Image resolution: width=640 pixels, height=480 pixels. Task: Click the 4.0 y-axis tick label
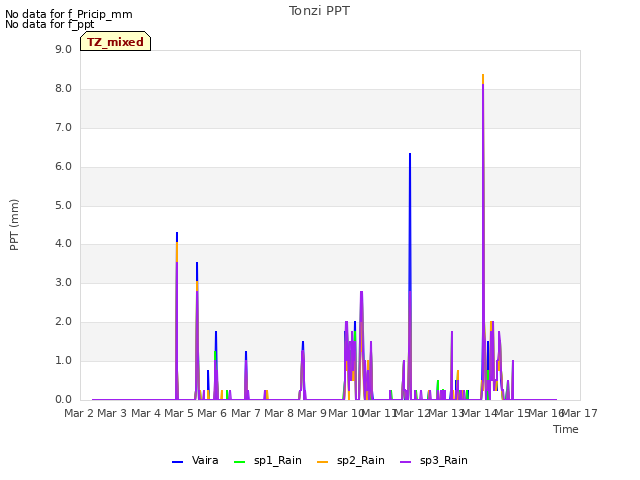(x=63, y=244)
